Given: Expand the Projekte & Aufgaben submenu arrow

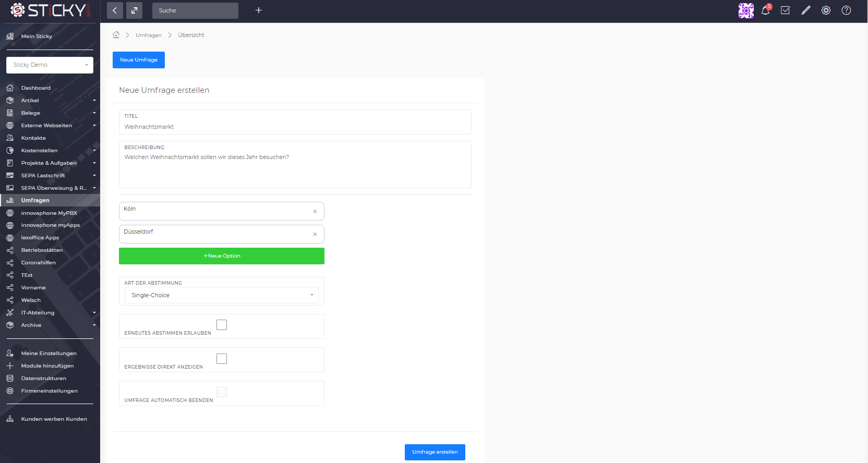Looking at the screenshot, I should tap(94, 163).
